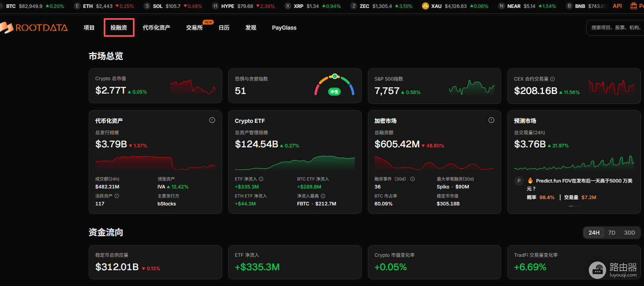Click info icon next to 净流入最高
This screenshot has height=286, width=644.
click(323, 196)
